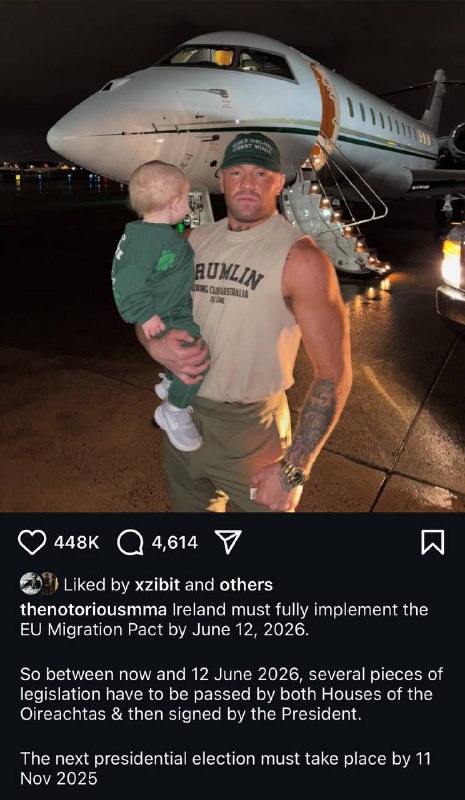The width and height of the screenshot is (465, 800).
Task: Tap the man's Drumlin shirt in the photo
Action: pyautogui.click(x=247, y=311)
